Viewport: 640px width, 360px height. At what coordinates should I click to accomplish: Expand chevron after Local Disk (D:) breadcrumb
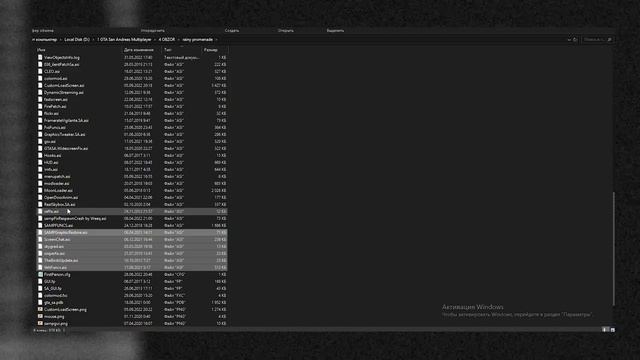[93, 40]
